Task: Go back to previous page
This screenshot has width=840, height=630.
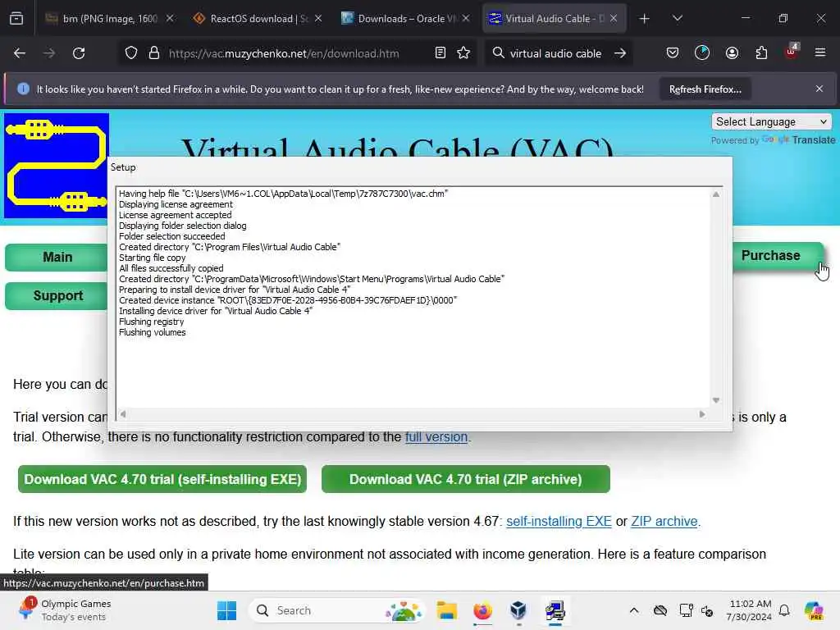Action: click(20, 53)
